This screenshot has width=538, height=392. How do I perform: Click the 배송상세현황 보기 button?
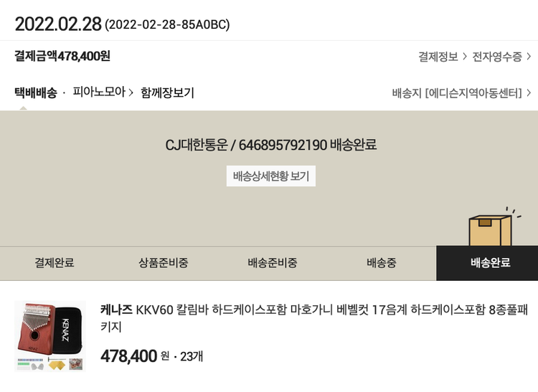click(x=270, y=176)
